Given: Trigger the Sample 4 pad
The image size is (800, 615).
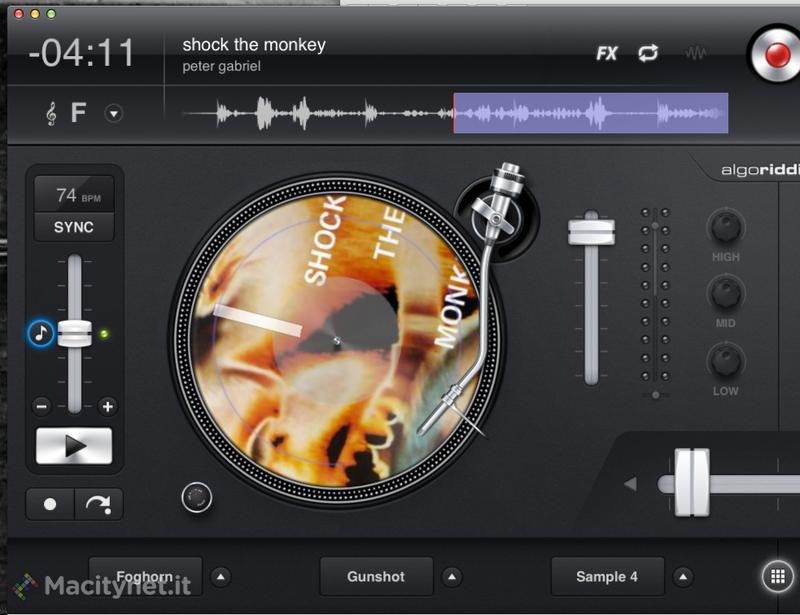Looking at the screenshot, I should click(608, 577).
